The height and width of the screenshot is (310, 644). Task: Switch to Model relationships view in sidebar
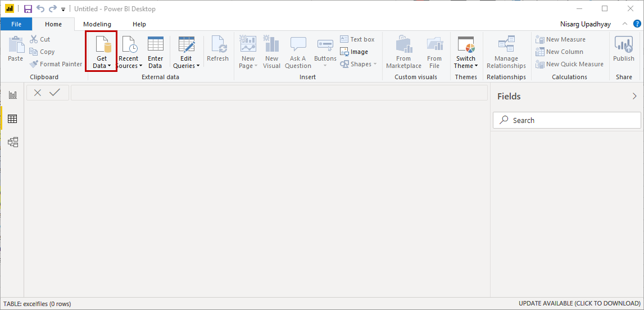click(x=13, y=143)
